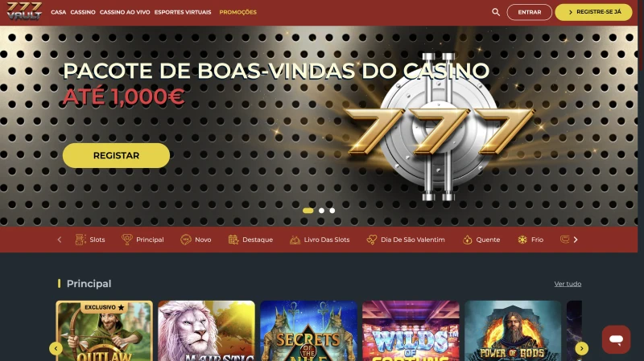644x361 pixels.
Task: Open the live chat bubble
Action: [616, 339]
